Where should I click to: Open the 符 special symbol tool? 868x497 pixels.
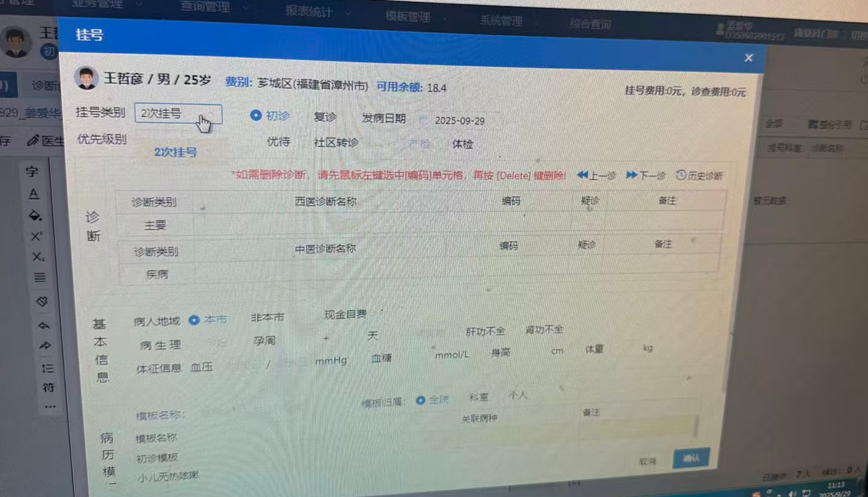point(48,388)
